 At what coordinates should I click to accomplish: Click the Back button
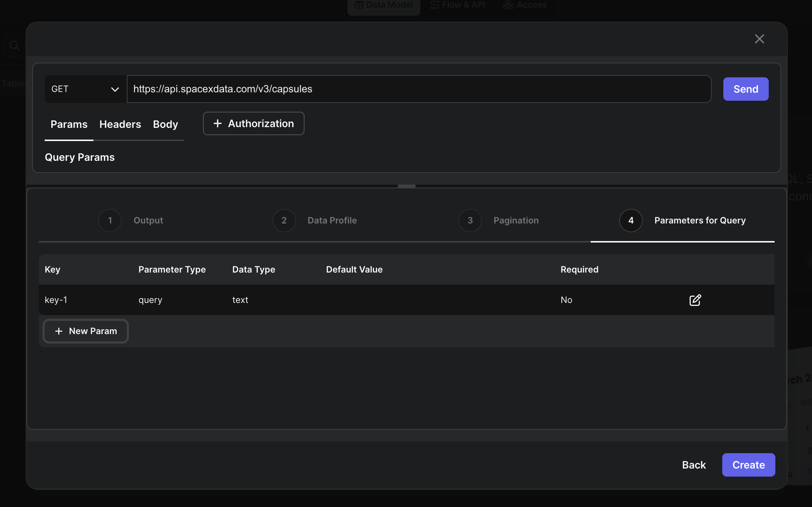click(694, 465)
